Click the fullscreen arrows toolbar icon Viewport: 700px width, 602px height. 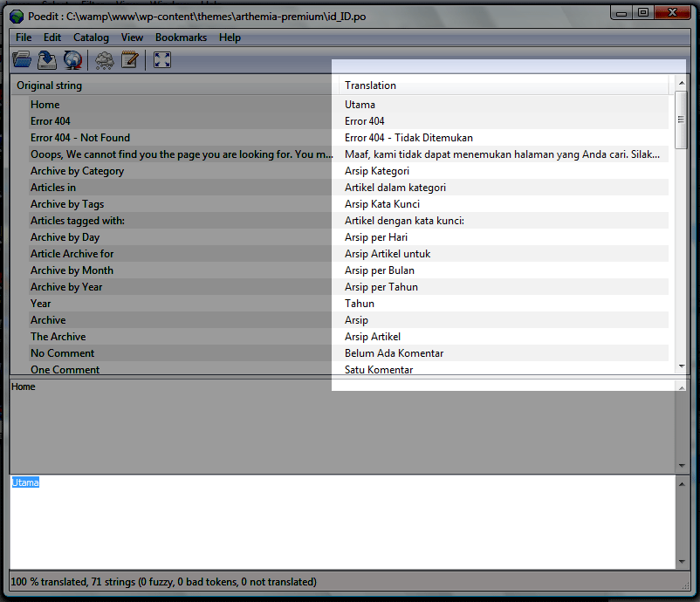(x=161, y=59)
